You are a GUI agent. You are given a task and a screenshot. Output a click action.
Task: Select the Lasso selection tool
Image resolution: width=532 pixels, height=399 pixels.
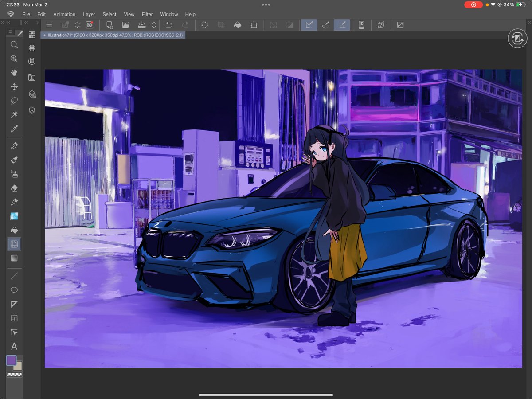point(14,101)
